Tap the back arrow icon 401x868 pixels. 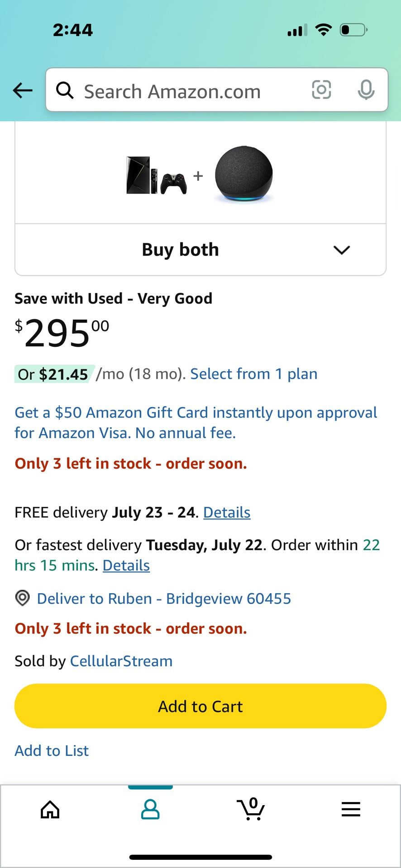click(x=23, y=90)
